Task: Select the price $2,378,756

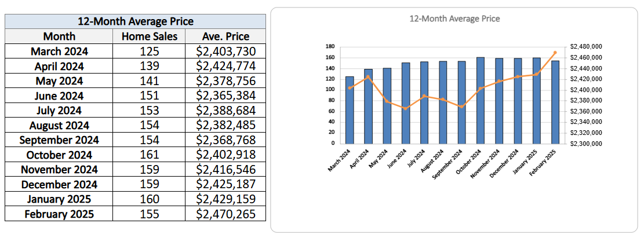Action: tap(226, 81)
